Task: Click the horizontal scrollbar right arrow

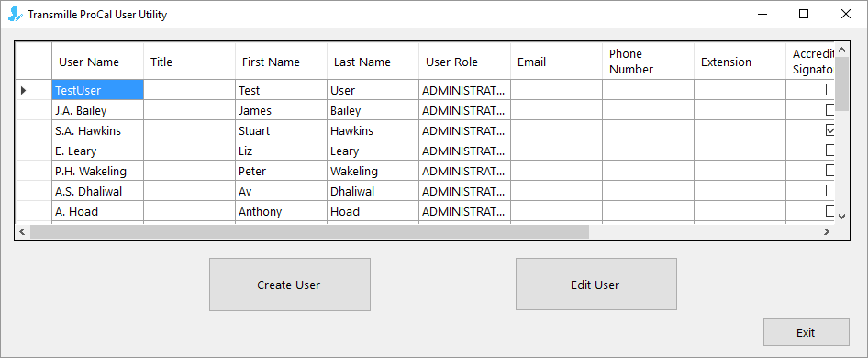Action: coord(827,231)
